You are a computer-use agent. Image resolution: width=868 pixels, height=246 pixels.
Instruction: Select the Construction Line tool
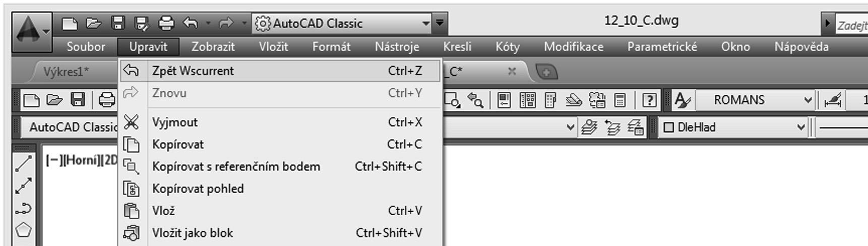(x=24, y=186)
